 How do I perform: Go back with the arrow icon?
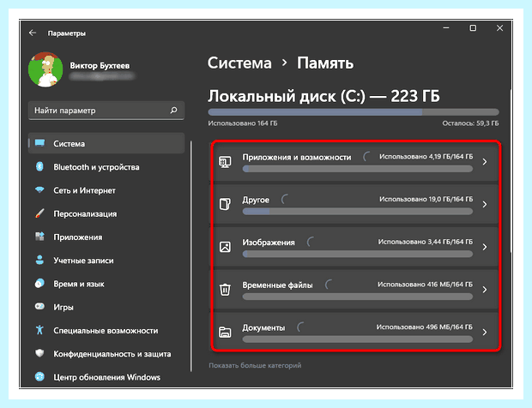[x=33, y=33]
